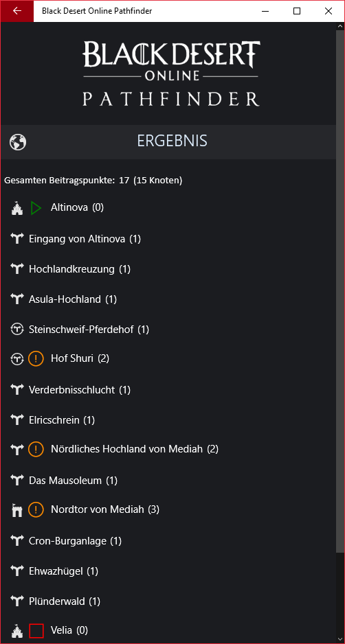The height and width of the screenshot is (644, 345).
Task: Click the ERGEBNIS header bar
Action: [x=168, y=141]
